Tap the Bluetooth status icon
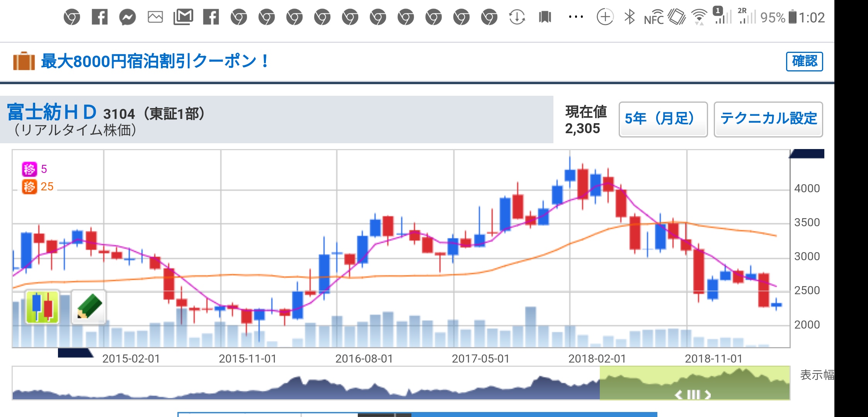The height and width of the screenshot is (417, 868). [630, 17]
